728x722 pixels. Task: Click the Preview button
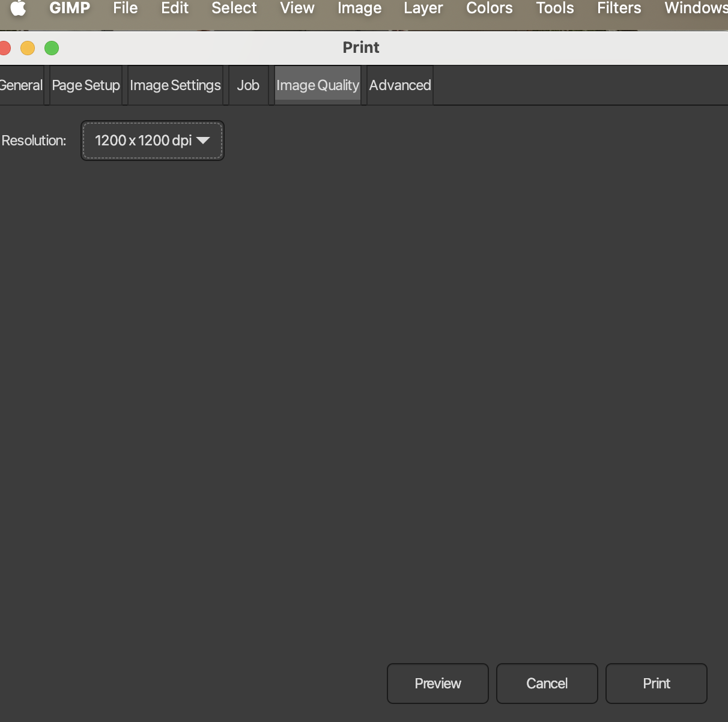point(438,684)
